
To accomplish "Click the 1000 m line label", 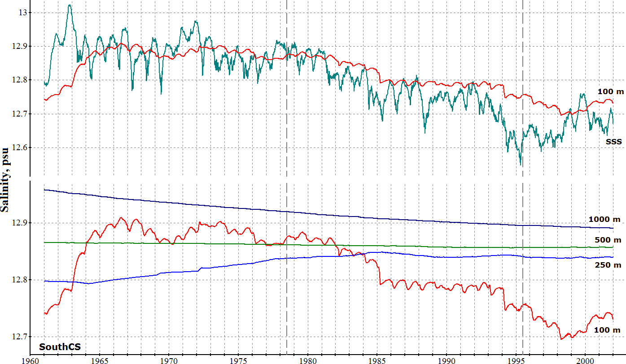I will click(x=604, y=219).
